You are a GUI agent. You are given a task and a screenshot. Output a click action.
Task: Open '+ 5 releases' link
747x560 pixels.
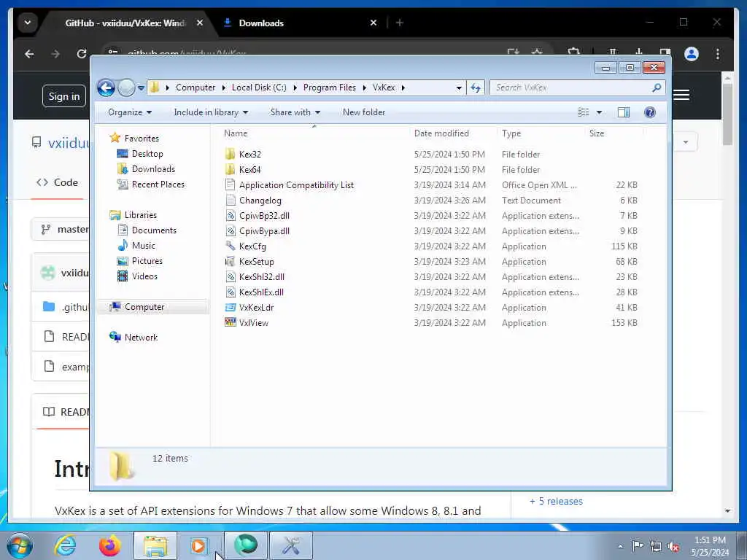pos(556,502)
